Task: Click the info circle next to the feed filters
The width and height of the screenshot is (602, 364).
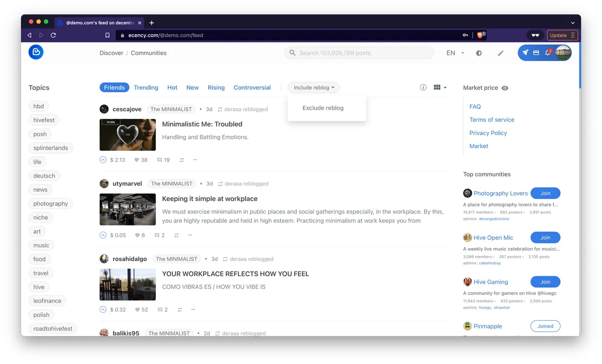Action: [423, 87]
